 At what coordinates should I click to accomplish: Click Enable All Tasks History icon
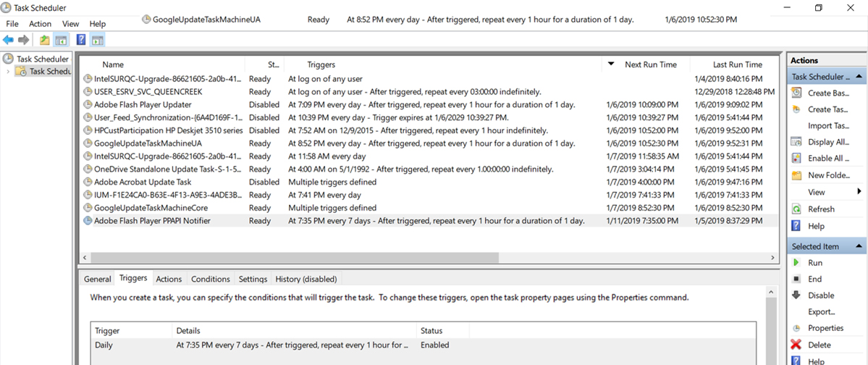coord(796,159)
